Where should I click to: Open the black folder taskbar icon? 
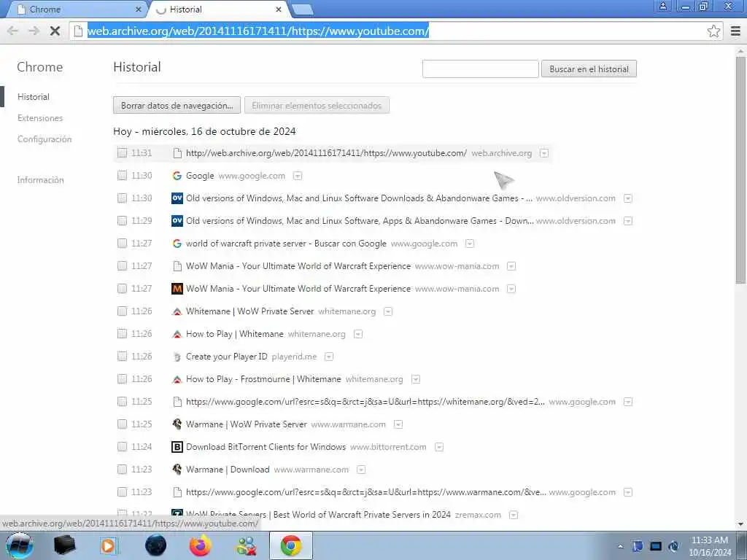[64, 545]
